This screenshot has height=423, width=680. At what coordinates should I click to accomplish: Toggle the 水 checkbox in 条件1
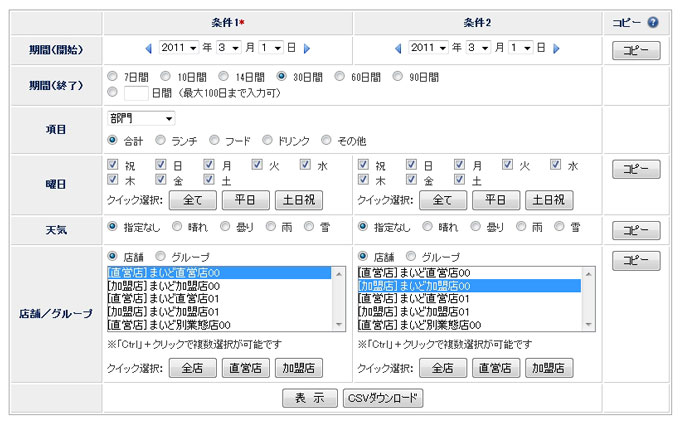(x=305, y=164)
